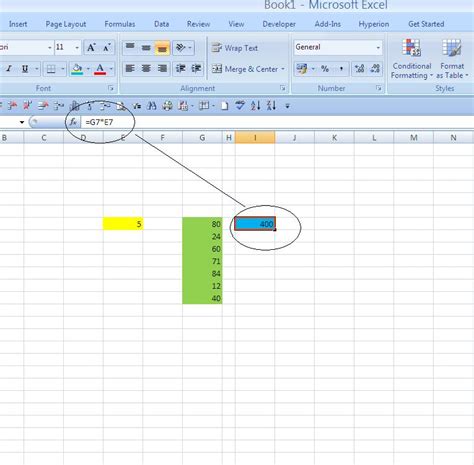Click the Decrease Decimal icon
Screen dimensions: 474x465
[x=375, y=69]
